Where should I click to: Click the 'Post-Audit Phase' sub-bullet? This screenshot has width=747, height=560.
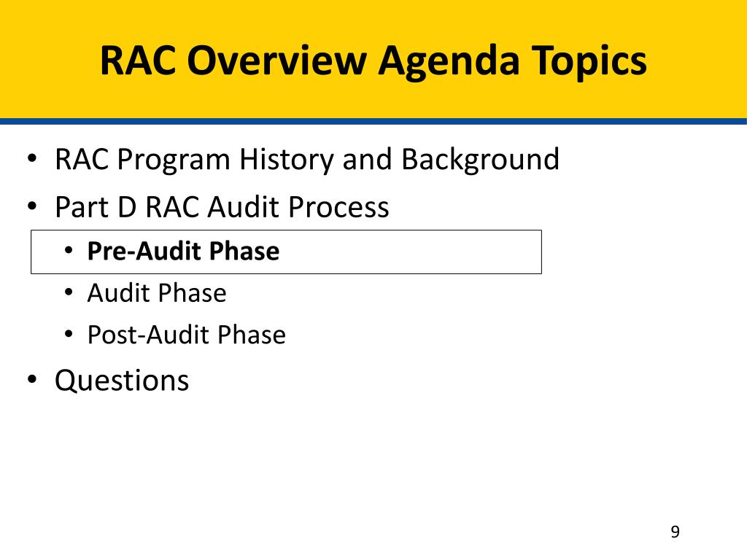coord(186,335)
